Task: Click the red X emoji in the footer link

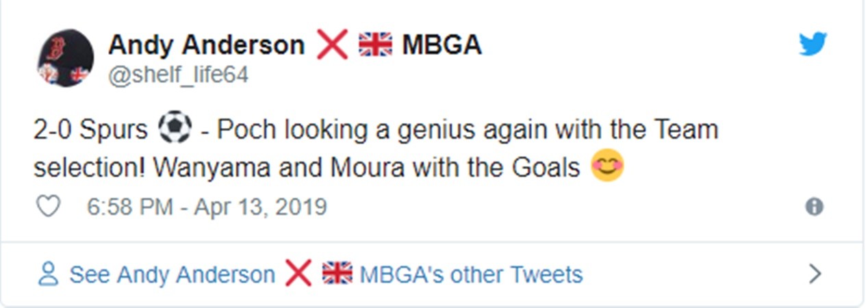Action: coord(298,274)
